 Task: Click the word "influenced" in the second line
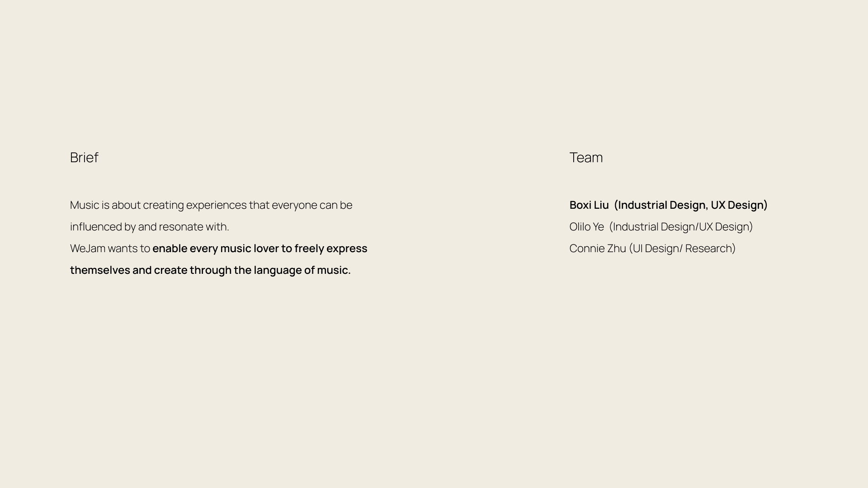click(x=96, y=227)
